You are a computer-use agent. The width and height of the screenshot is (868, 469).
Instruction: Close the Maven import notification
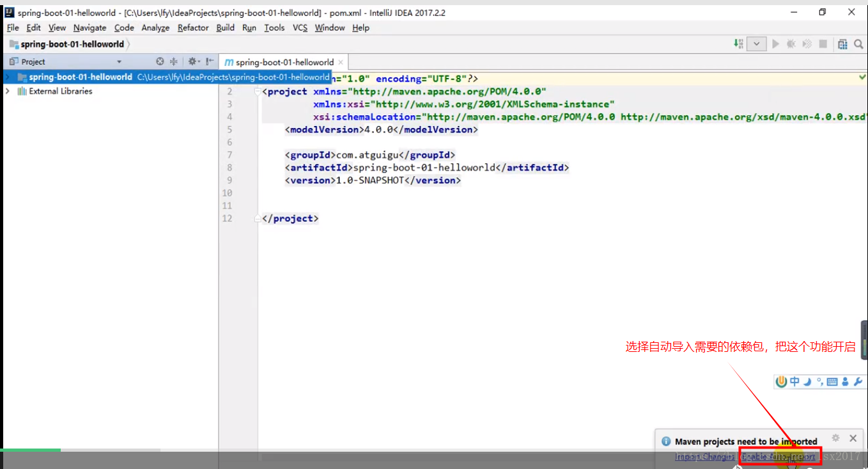853,438
